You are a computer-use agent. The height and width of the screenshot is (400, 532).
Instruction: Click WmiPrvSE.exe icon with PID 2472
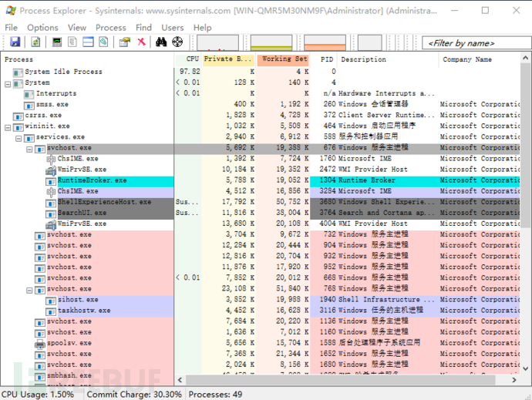coord(51,170)
